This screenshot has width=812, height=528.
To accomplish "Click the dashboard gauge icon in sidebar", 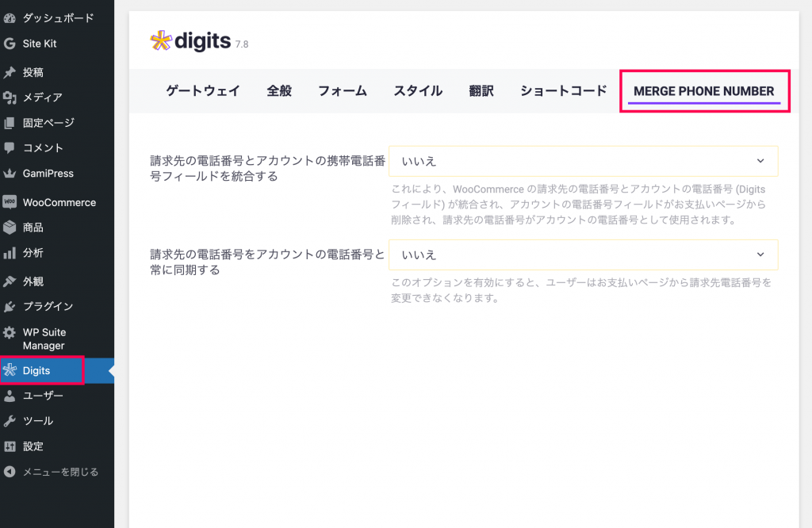I will point(10,18).
